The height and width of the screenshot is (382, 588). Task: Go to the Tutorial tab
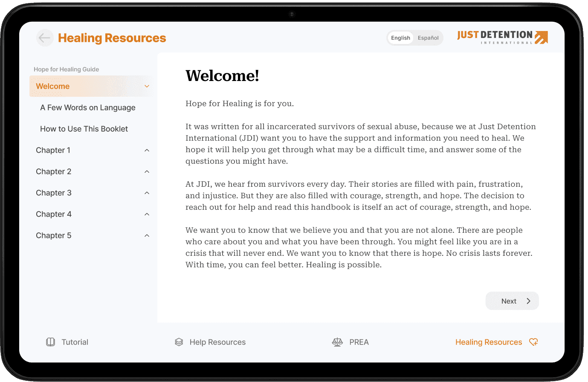tap(67, 342)
